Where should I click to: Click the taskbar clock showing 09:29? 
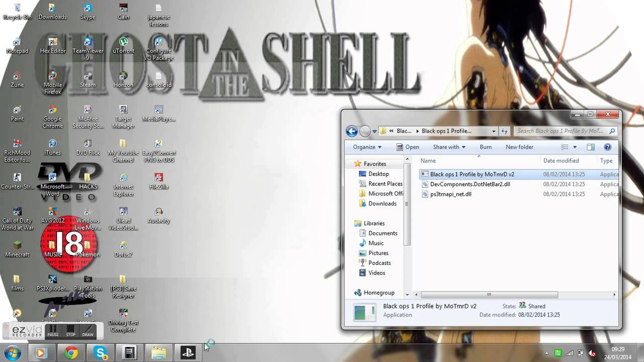[x=618, y=353]
